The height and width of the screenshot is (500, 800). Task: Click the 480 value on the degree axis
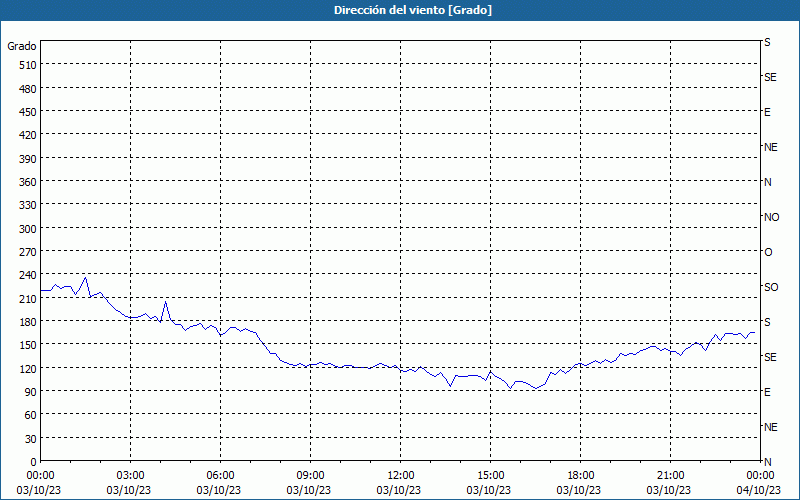pos(28,89)
